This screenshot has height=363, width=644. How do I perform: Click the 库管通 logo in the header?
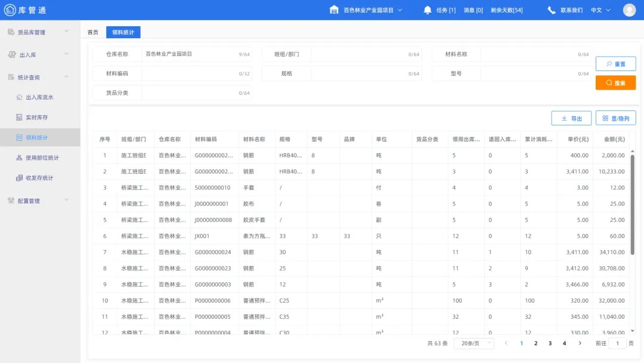(x=26, y=10)
